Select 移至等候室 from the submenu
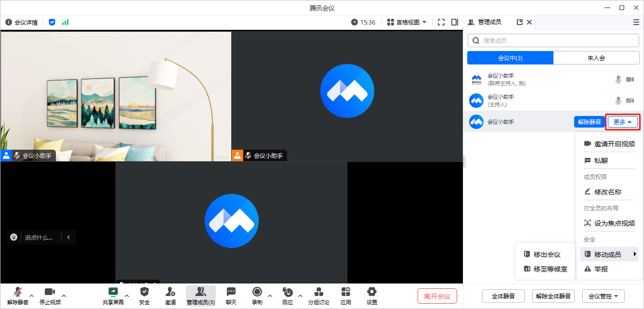The image size is (644, 309). pos(545,269)
